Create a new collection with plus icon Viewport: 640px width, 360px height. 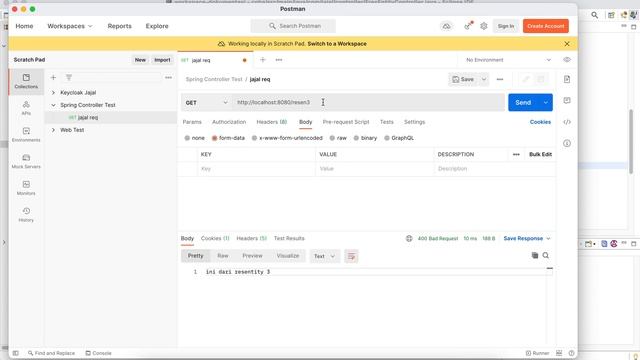click(x=53, y=77)
